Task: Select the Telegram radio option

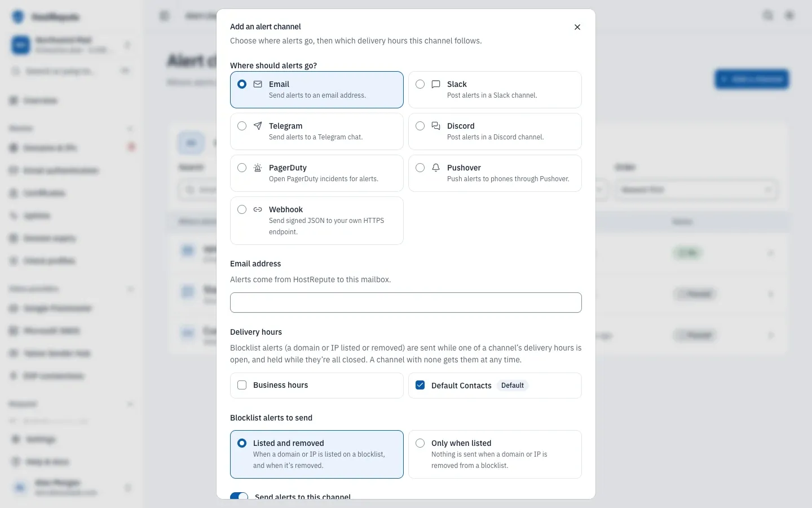Action: (x=242, y=126)
